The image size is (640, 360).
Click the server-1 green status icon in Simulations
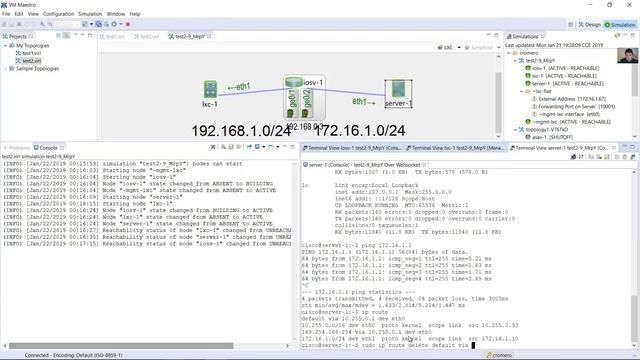pyautogui.click(x=528, y=83)
